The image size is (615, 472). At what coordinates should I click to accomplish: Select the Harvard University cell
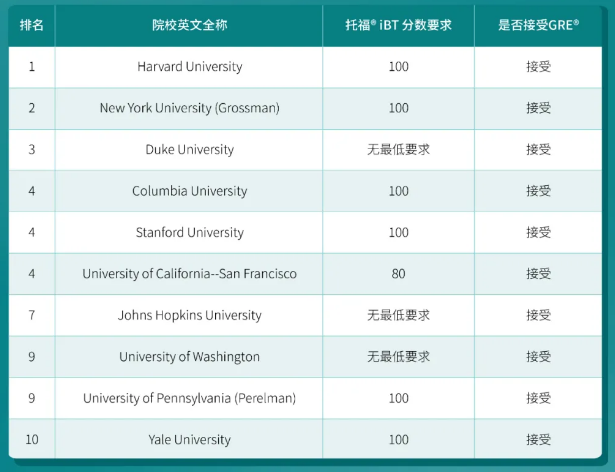pyautogui.click(x=189, y=67)
